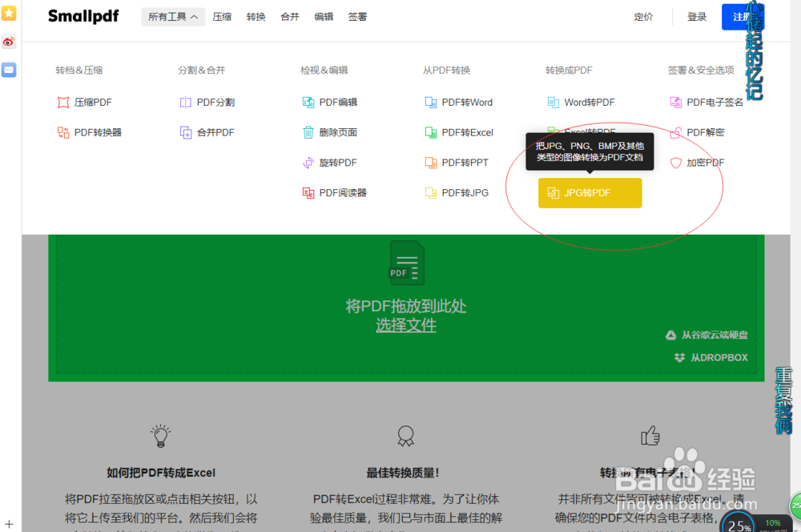This screenshot has height=532, width=801.
Task: Click the 检视&编辑 category heading
Action: coord(324,70)
